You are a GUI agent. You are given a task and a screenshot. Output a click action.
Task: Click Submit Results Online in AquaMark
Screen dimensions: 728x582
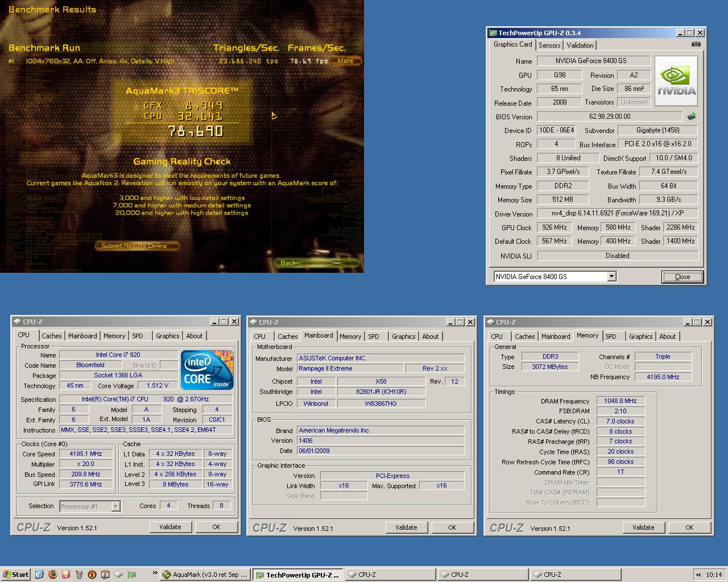(136, 246)
